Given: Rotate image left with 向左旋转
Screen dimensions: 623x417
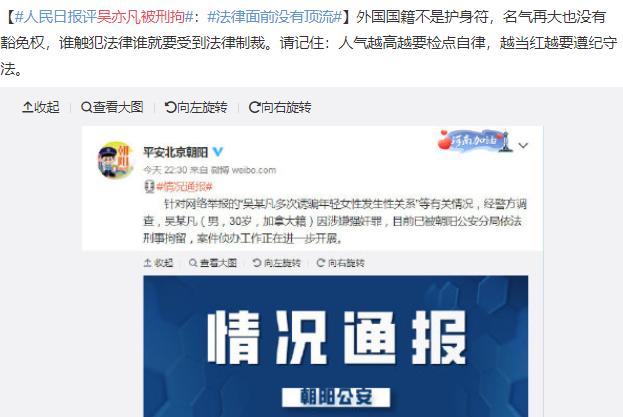Looking at the screenshot, I should click(196, 107).
